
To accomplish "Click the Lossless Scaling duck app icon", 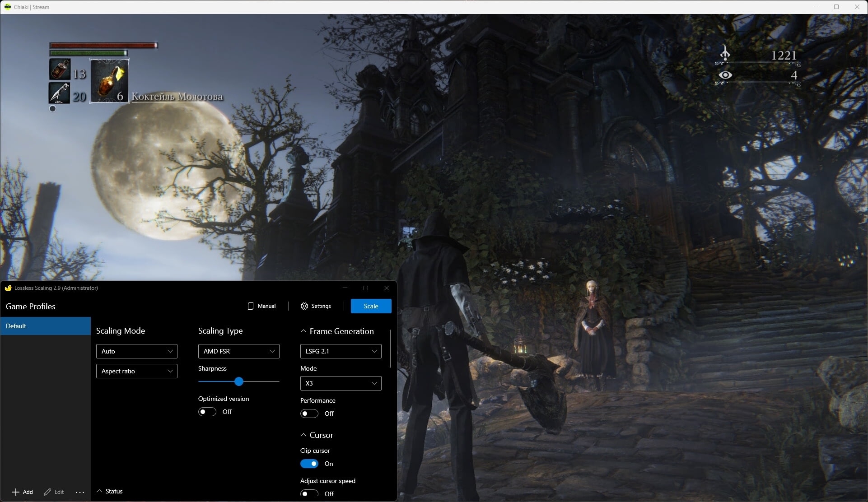I will pos(8,288).
